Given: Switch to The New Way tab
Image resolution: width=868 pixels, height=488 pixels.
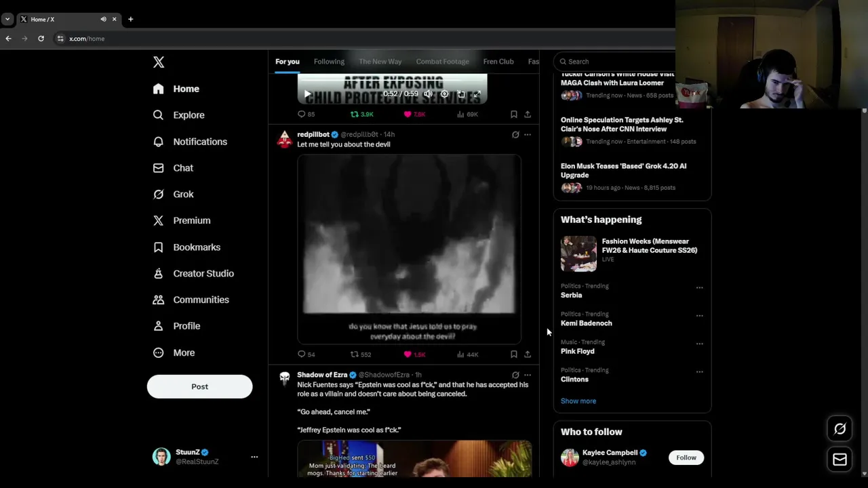Looking at the screenshot, I should pyautogui.click(x=380, y=62).
